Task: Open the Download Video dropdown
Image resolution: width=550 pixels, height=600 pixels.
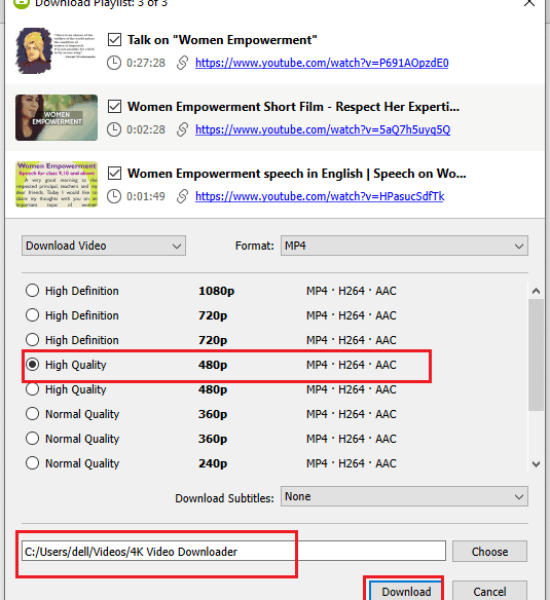Action: click(104, 246)
